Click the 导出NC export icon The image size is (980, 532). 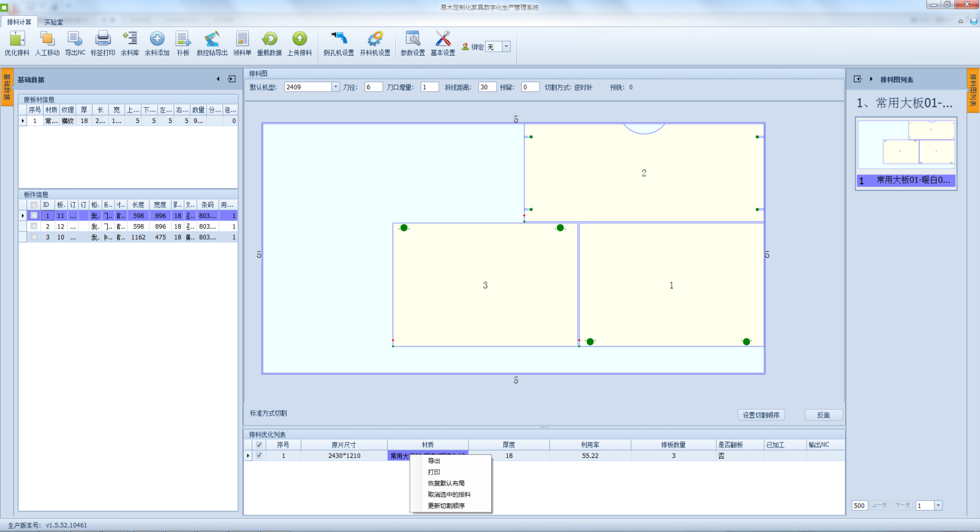point(75,44)
